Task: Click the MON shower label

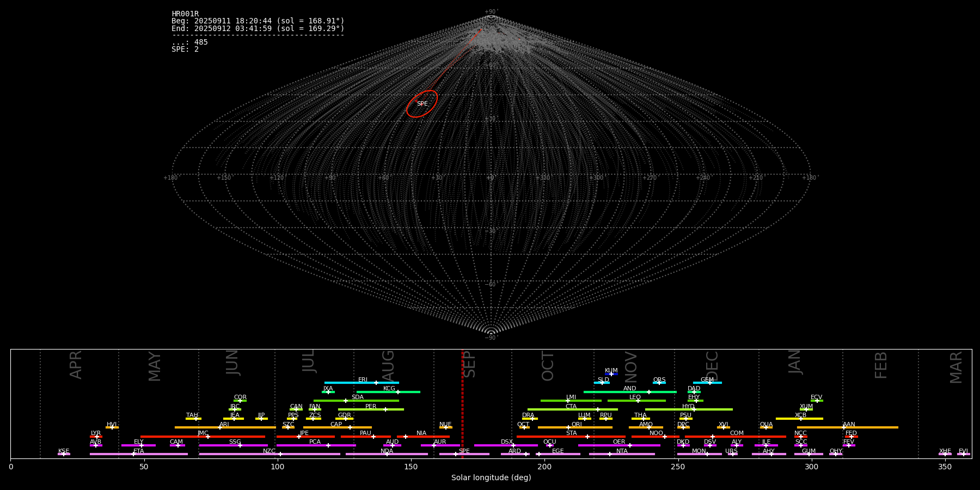Action: click(x=699, y=451)
